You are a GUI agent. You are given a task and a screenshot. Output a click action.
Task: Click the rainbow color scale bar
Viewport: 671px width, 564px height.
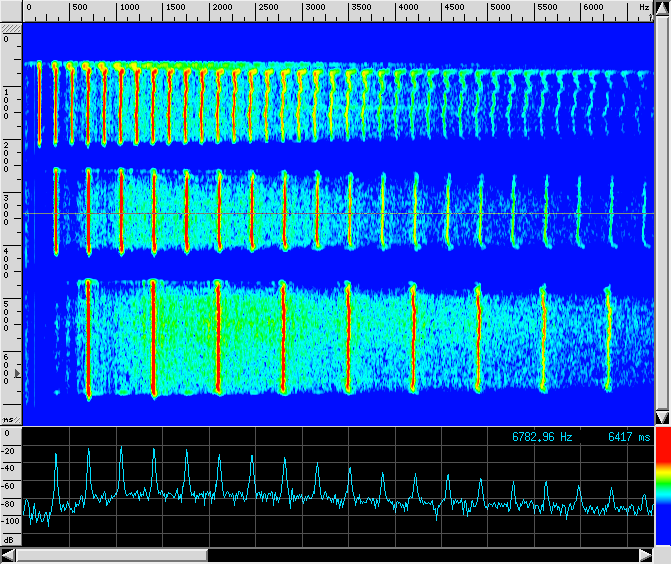point(662,487)
